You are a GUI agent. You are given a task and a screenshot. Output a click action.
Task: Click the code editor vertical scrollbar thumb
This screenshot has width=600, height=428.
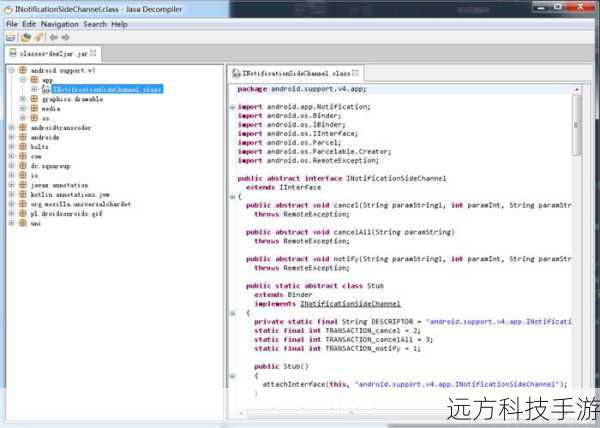point(577,125)
